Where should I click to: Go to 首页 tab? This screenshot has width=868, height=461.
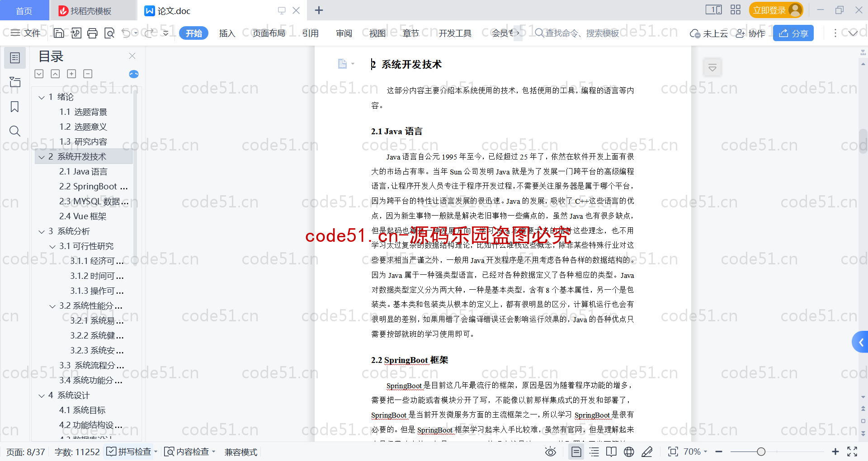pos(24,10)
